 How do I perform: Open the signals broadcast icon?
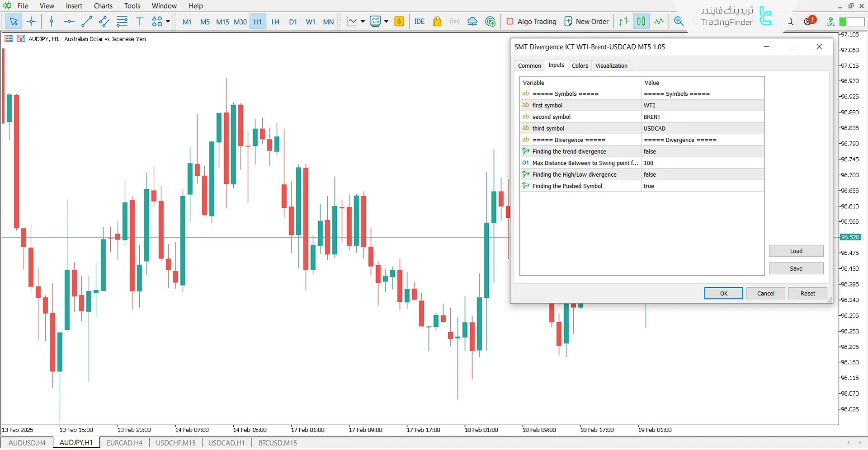click(x=455, y=21)
